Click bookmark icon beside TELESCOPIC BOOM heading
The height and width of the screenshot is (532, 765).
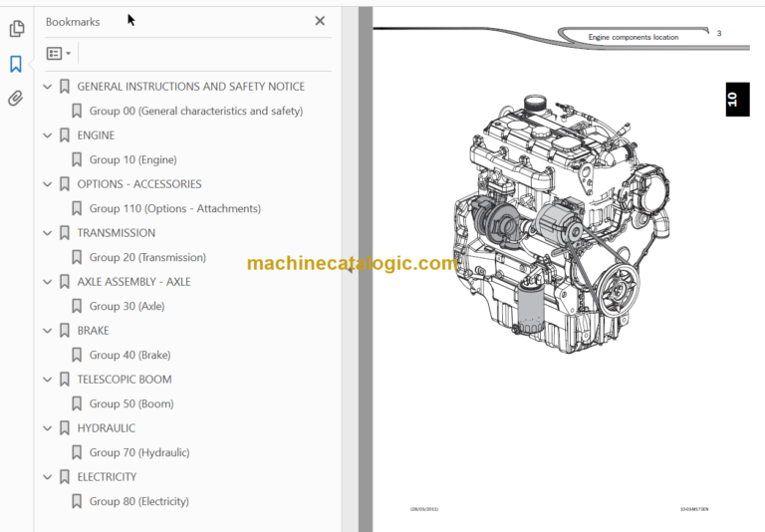pos(65,380)
